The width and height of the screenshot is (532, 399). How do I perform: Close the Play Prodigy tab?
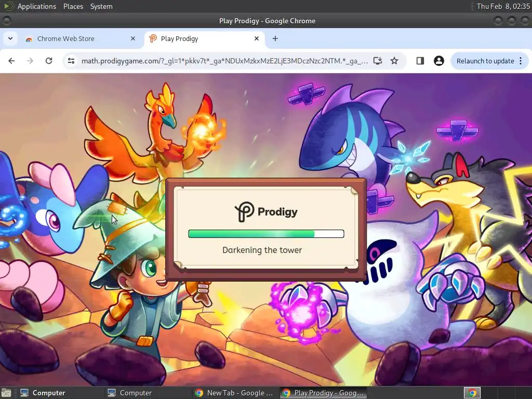(257, 38)
